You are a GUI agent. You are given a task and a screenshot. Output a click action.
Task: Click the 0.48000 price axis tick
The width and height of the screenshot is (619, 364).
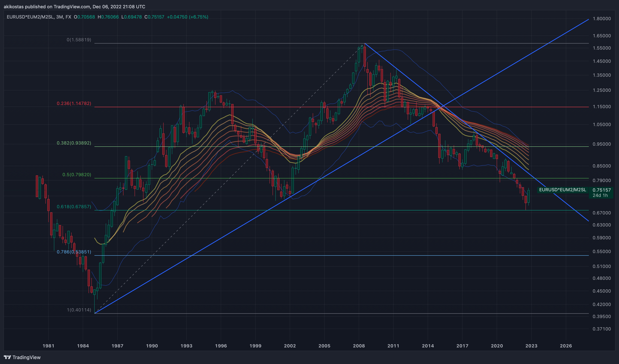click(601, 278)
